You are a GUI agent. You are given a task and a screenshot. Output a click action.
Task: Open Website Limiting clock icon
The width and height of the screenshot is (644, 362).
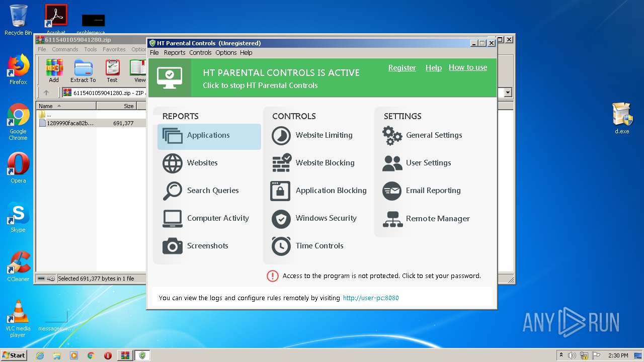tap(281, 136)
